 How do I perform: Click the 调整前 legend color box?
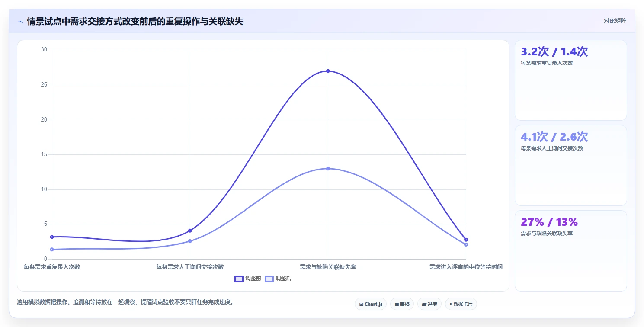click(239, 279)
